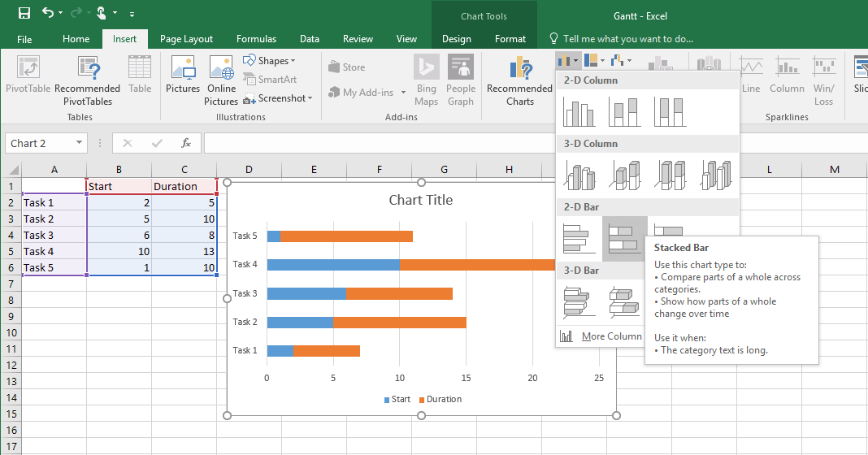This screenshot has height=455, width=868.
Task: Open the Customize Quick Access Toolbar dropdown
Action: coord(132,14)
